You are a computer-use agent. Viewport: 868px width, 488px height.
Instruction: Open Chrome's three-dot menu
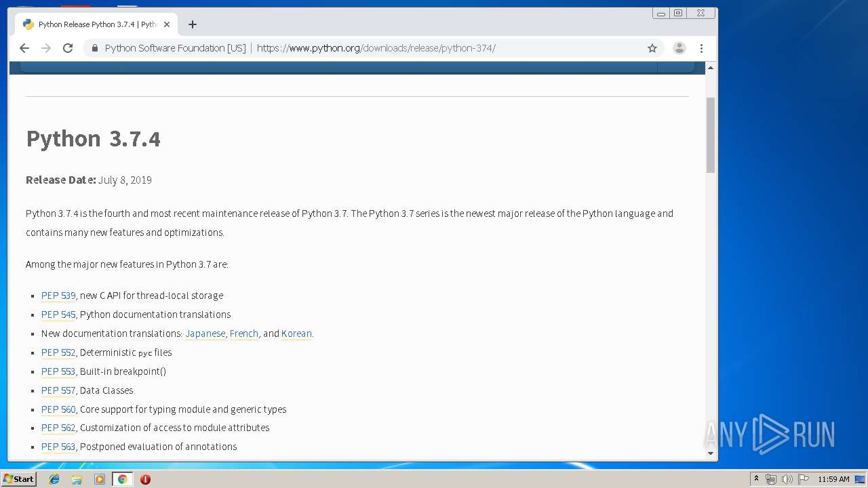tap(702, 48)
